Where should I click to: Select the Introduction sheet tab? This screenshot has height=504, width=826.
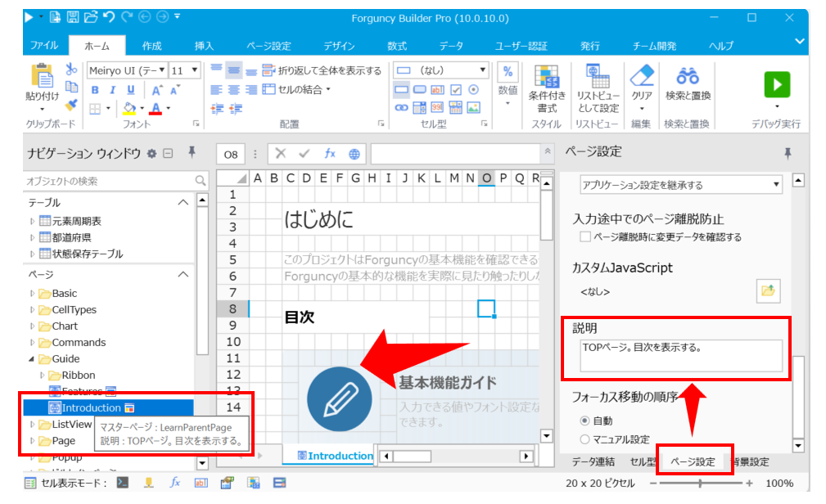coord(335,456)
